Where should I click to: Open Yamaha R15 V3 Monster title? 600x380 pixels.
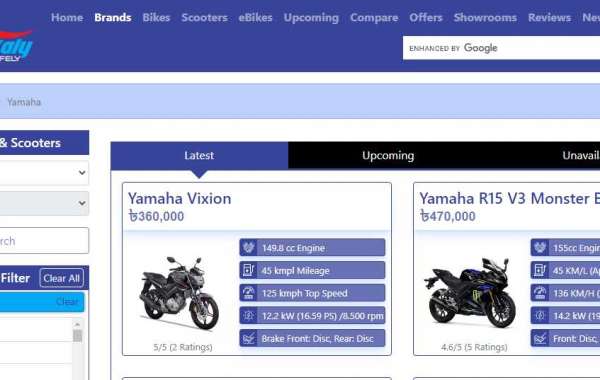tap(510, 199)
